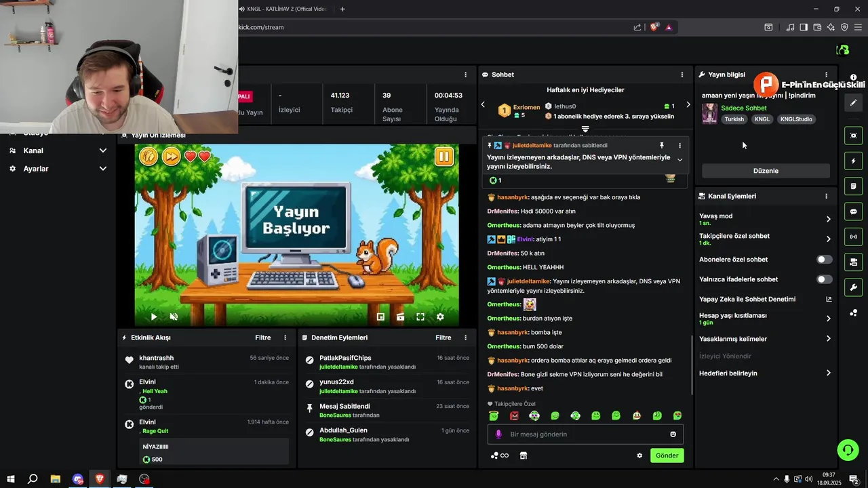The height and width of the screenshot is (488, 868).
Task: Focus the Bir mesaj gönderin input
Action: pyautogui.click(x=585, y=434)
